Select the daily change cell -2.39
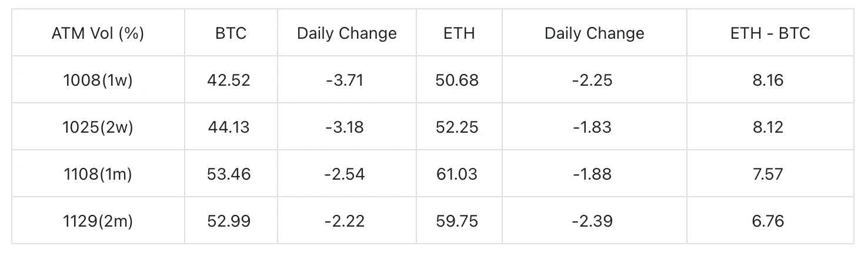Viewport: 868px width, 256px height. click(x=592, y=221)
